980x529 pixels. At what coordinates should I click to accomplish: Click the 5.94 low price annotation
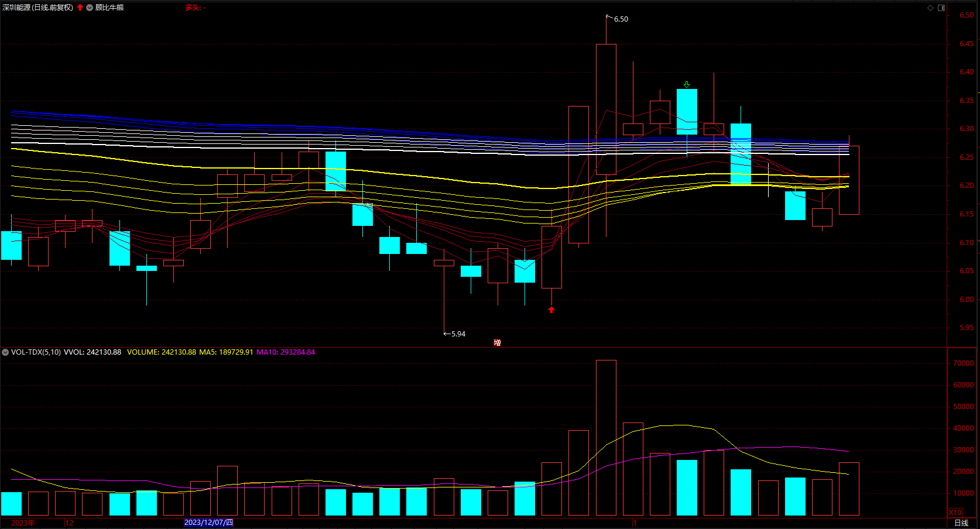(458, 334)
